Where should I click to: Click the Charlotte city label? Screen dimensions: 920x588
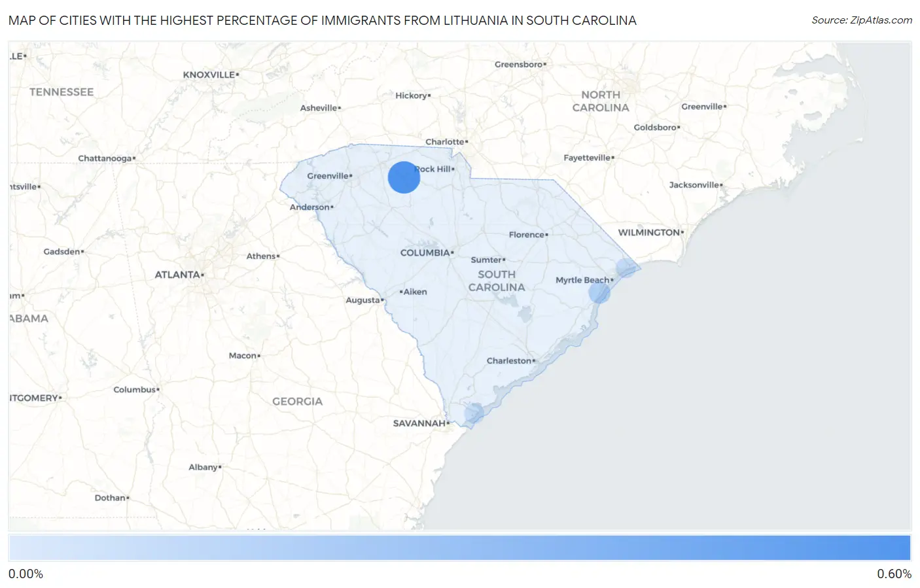click(x=445, y=142)
